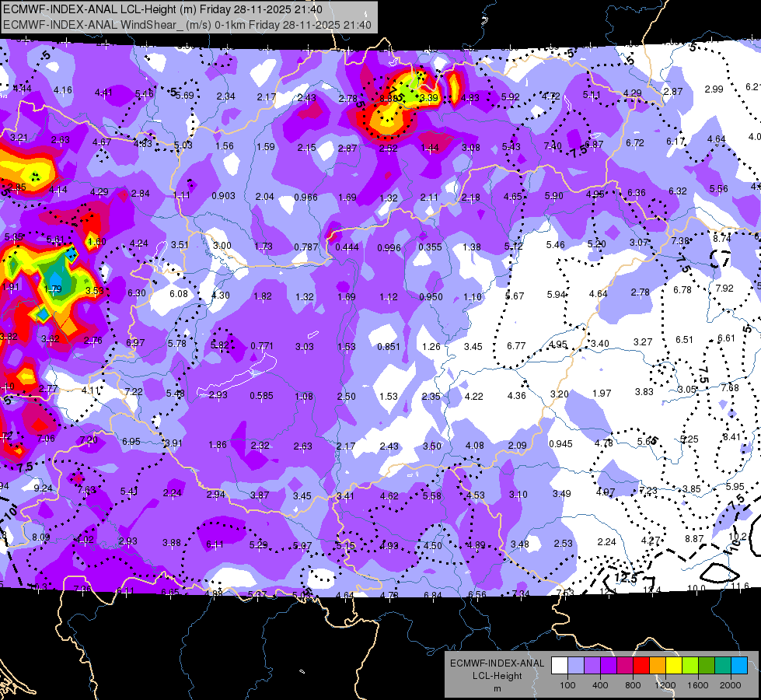The height and width of the screenshot is (700, 761).
Task: Click the wind shear value '3.51'
Action: 180,245
